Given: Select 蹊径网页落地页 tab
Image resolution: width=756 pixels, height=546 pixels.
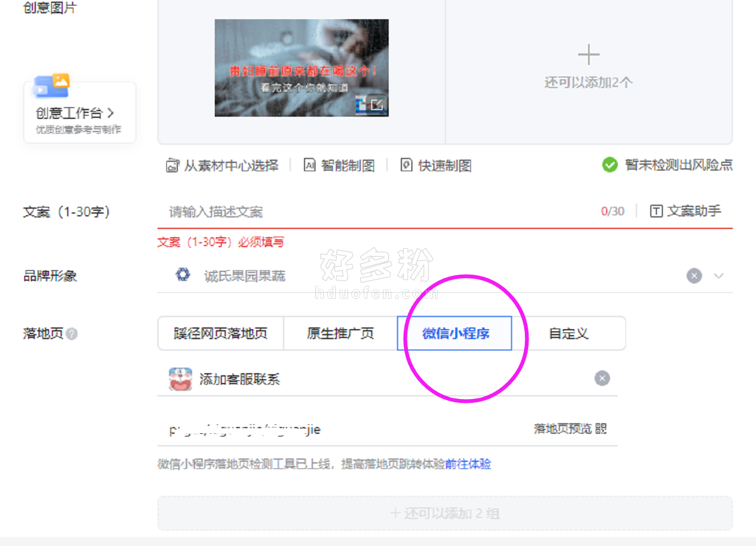Looking at the screenshot, I should pos(221,334).
